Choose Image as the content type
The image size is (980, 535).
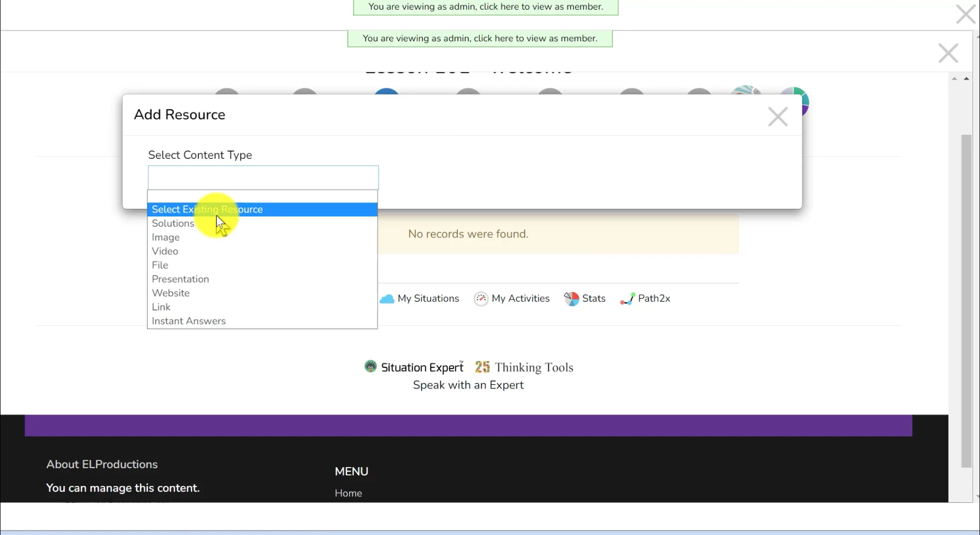(x=165, y=237)
